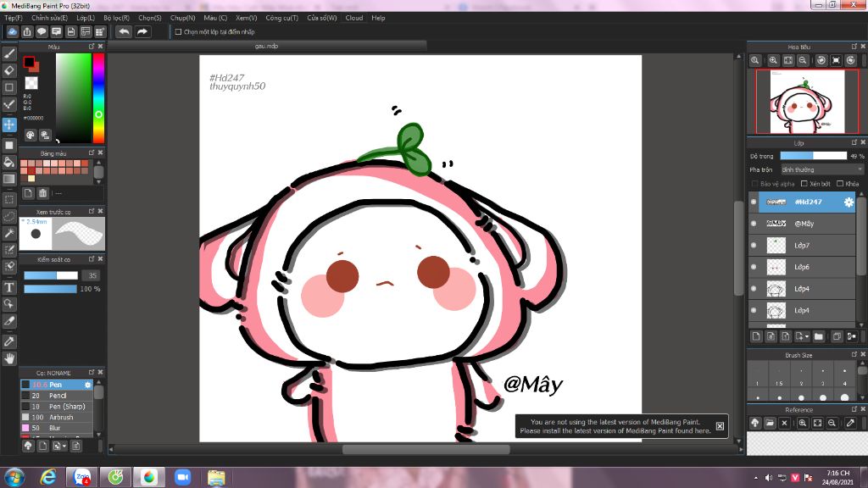Click the rainbow hue slider bar
This screenshot has height=488, width=868.
tap(98, 98)
